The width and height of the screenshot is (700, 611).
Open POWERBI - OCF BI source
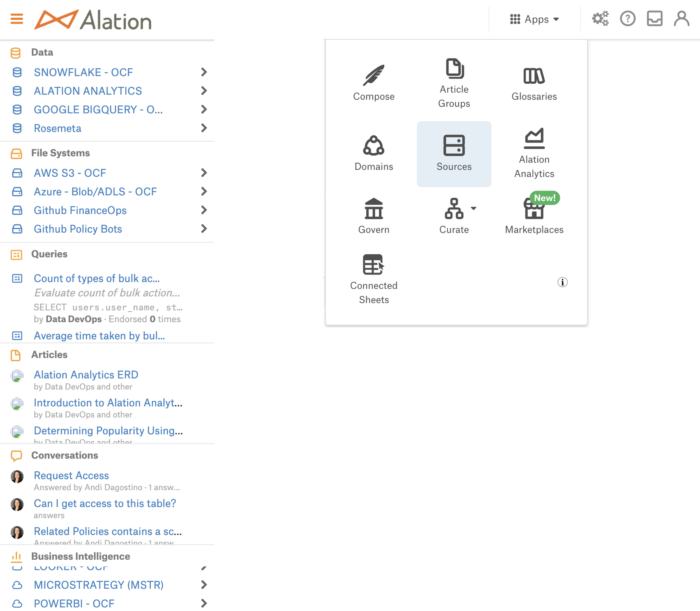(74, 604)
